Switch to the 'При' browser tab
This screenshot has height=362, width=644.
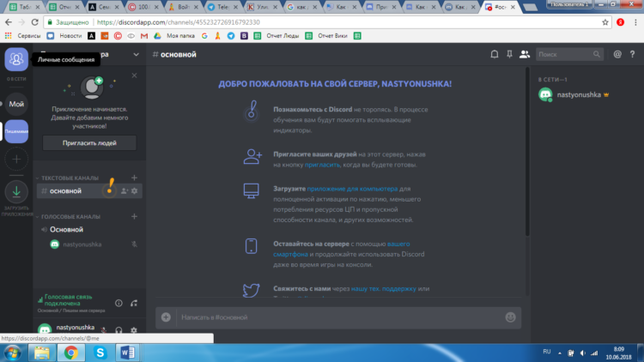[x=380, y=7]
